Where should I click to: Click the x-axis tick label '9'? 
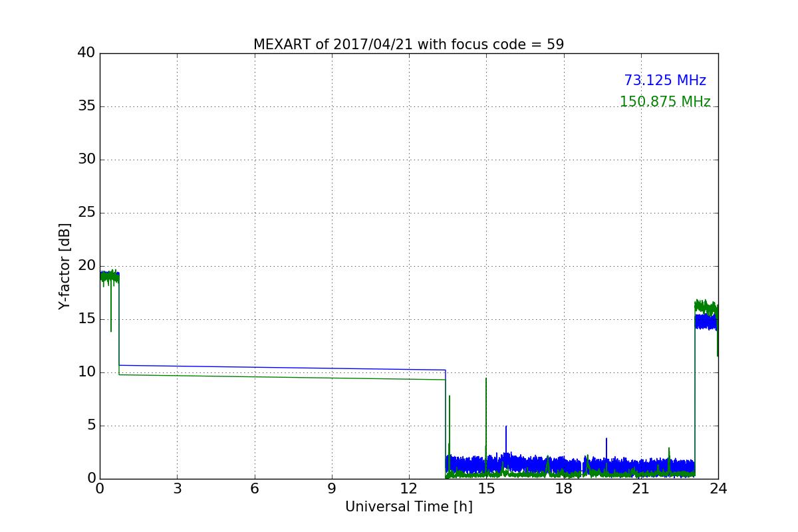332,488
